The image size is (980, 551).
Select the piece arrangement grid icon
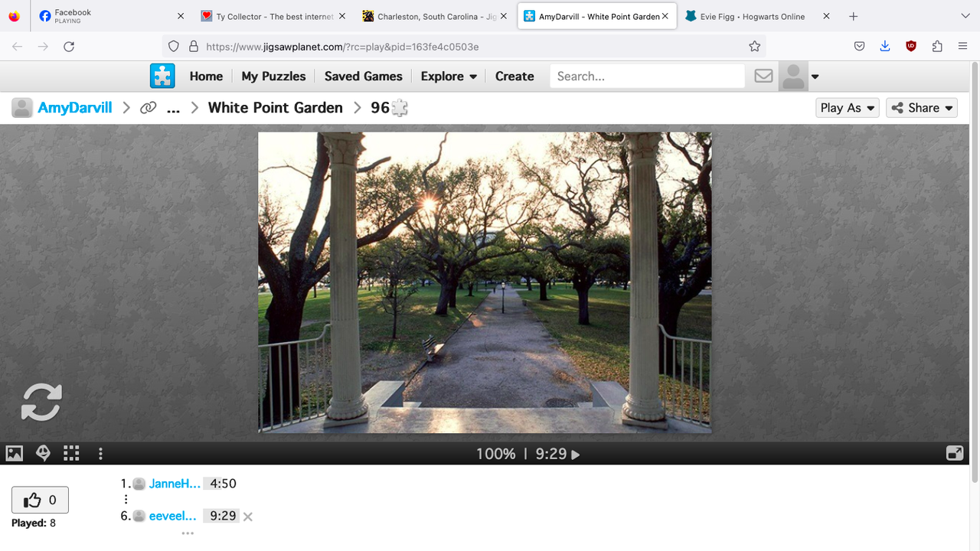pos(71,453)
